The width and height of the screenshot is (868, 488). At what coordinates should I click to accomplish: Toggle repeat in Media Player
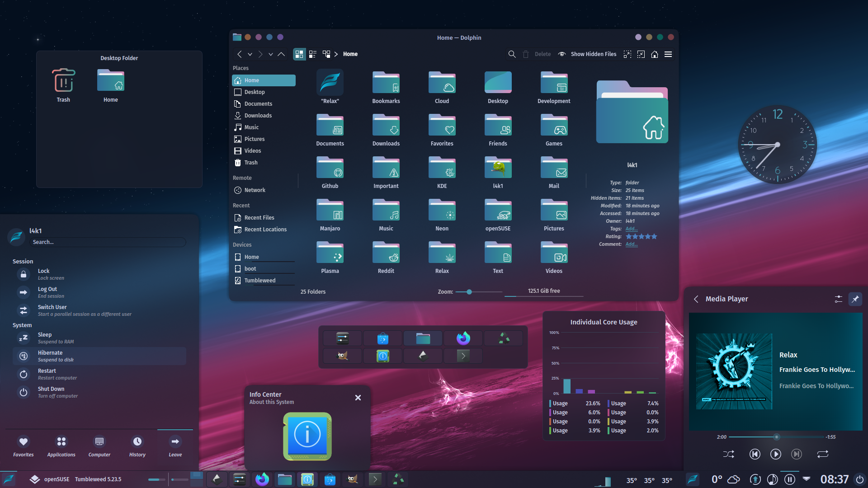pos(823,454)
